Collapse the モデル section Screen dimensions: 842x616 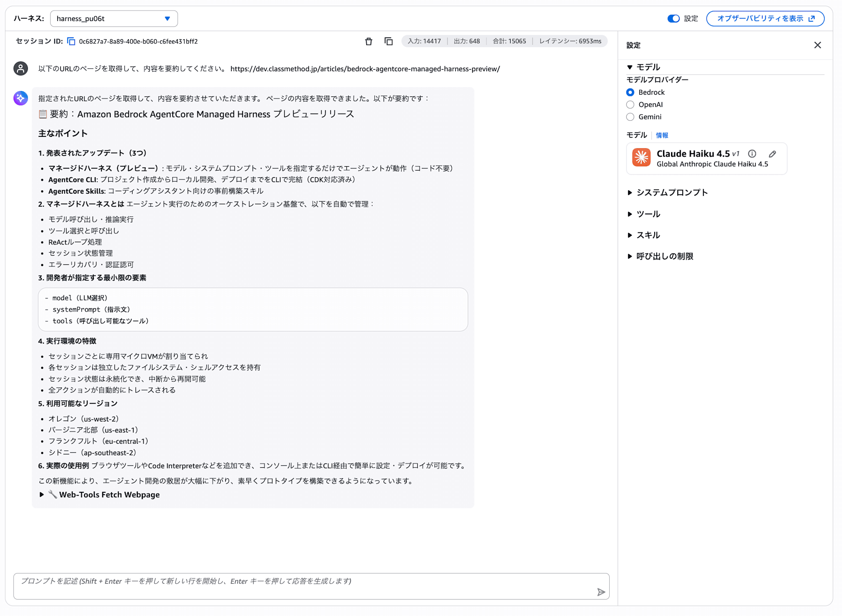click(x=643, y=67)
